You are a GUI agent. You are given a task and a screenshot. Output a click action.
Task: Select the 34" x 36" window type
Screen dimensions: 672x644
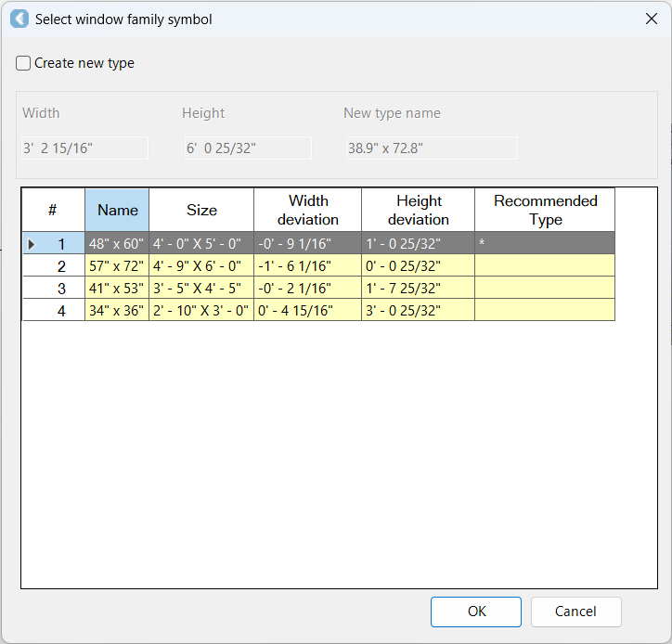point(117,311)
